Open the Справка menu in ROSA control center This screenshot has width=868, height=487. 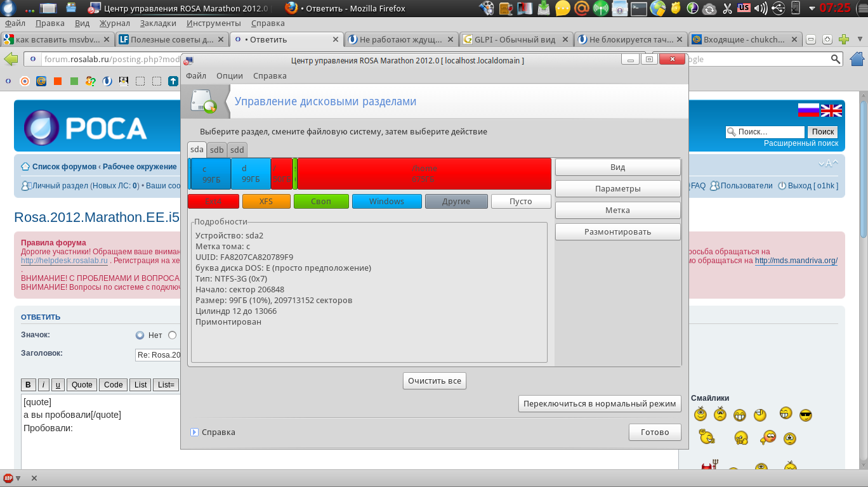[x=270, y=75]
